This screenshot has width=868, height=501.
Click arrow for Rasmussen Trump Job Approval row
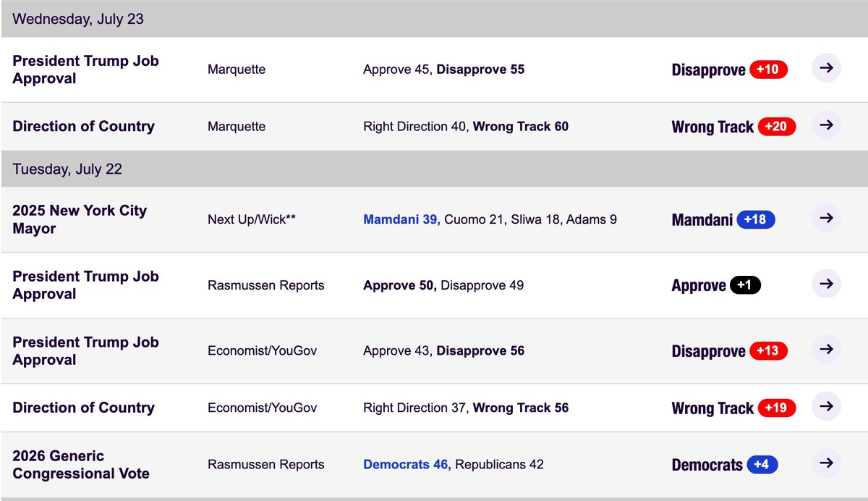click(826, 285)
